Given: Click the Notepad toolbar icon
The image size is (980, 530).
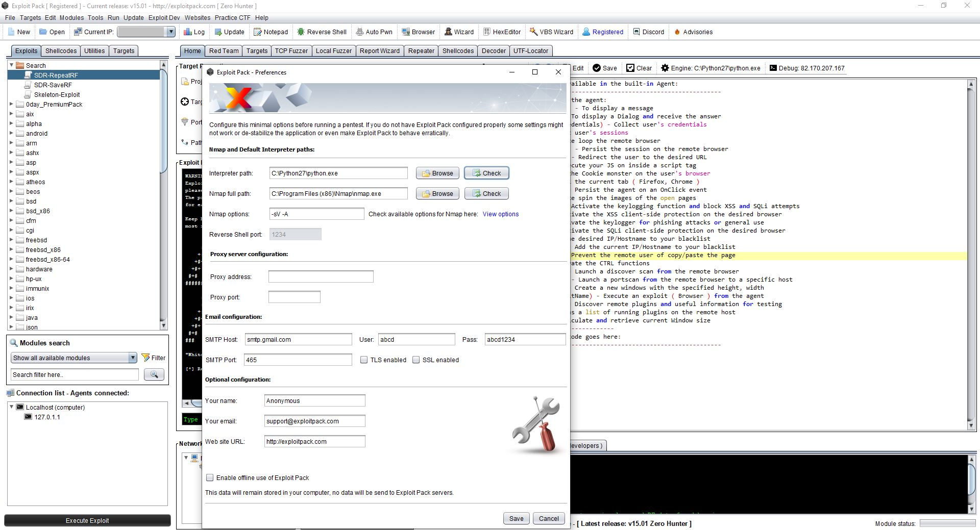Looking at the screenshot, I should [x=271, y=32].
